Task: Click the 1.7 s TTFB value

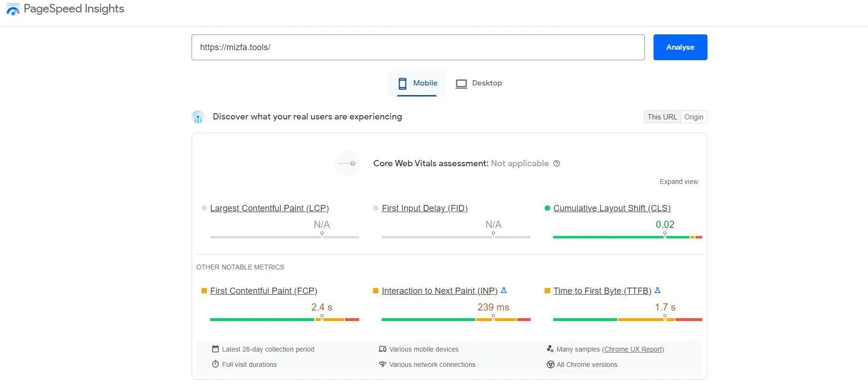Action: (x=665, y=307)
